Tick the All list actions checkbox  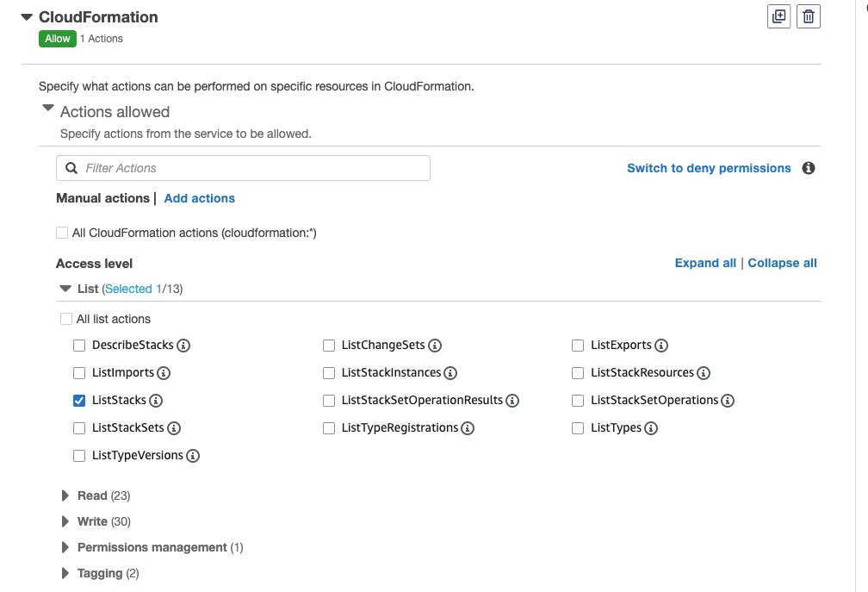65,319
